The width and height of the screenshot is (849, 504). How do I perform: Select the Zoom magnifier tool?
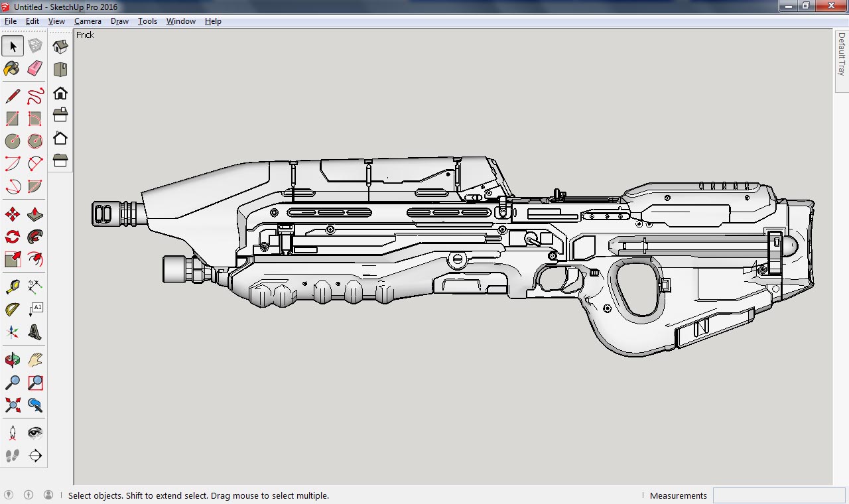click(x=13, y=383)
